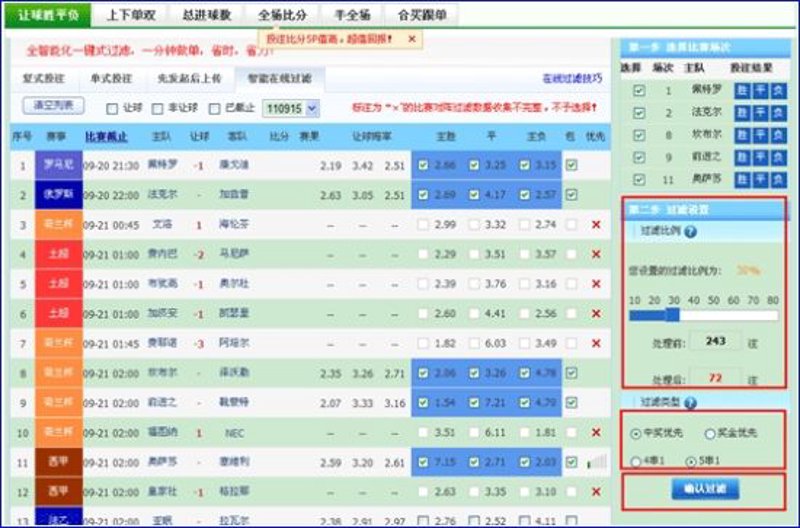Open the 智能在线过滤 sub-tab

pyautogui.click(x=280, y=79)
